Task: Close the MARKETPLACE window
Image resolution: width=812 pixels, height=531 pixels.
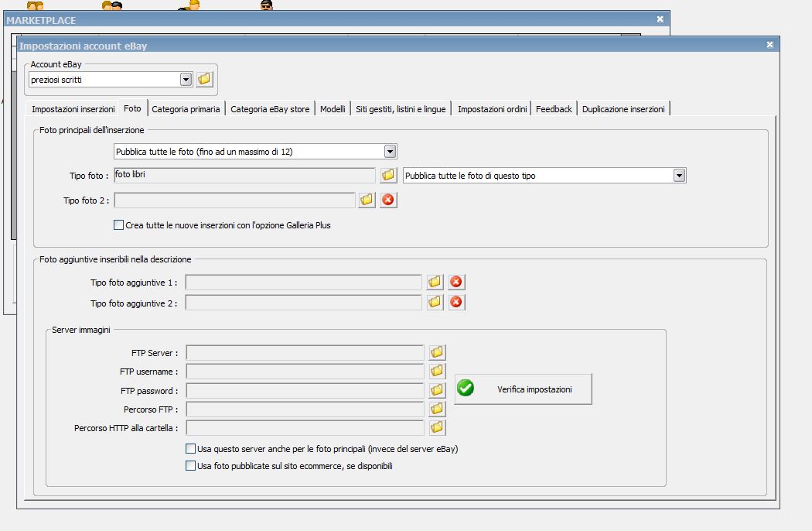Action: [660, 19]
